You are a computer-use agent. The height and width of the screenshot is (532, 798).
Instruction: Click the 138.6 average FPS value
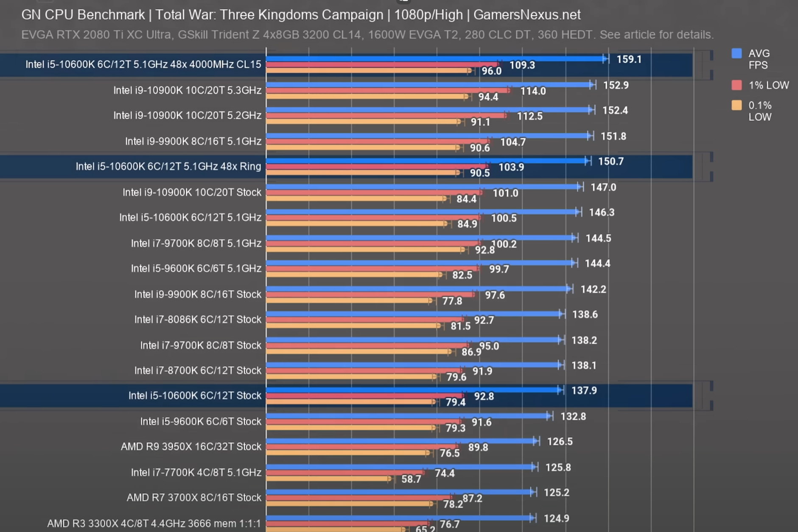[x=585, y=315]
